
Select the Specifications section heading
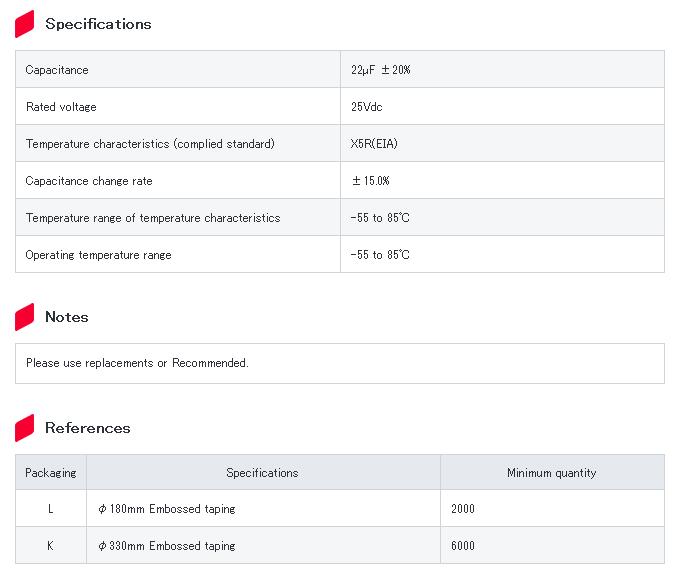click(98, 24)
